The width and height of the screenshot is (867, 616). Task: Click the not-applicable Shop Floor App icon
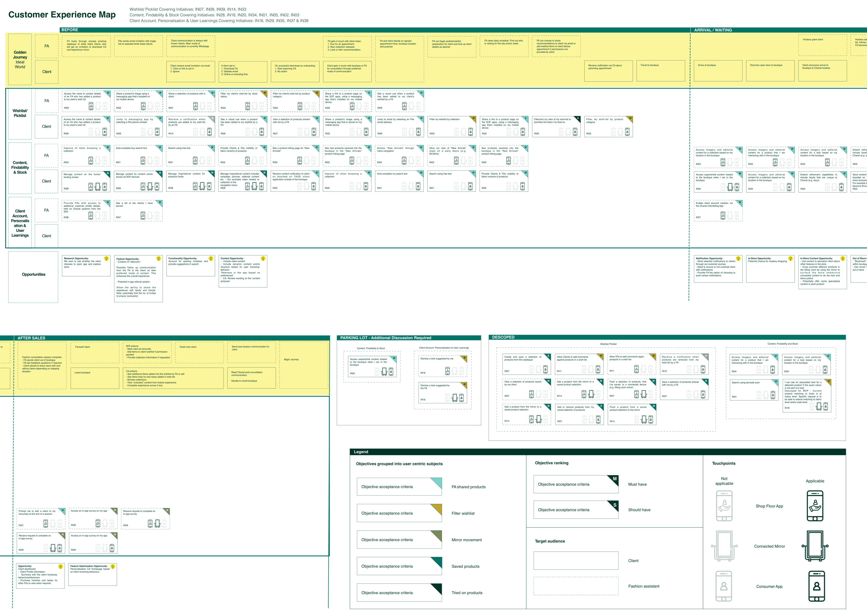[724, 506]
